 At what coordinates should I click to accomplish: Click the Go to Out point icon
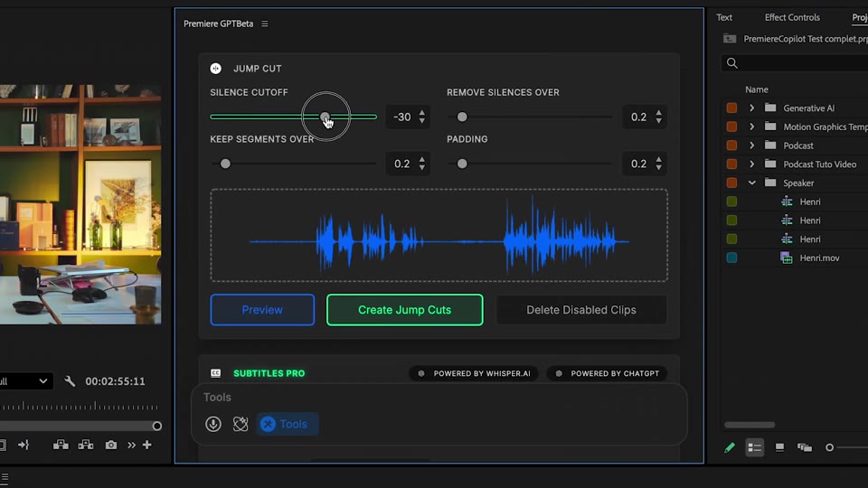coord(24,445)
